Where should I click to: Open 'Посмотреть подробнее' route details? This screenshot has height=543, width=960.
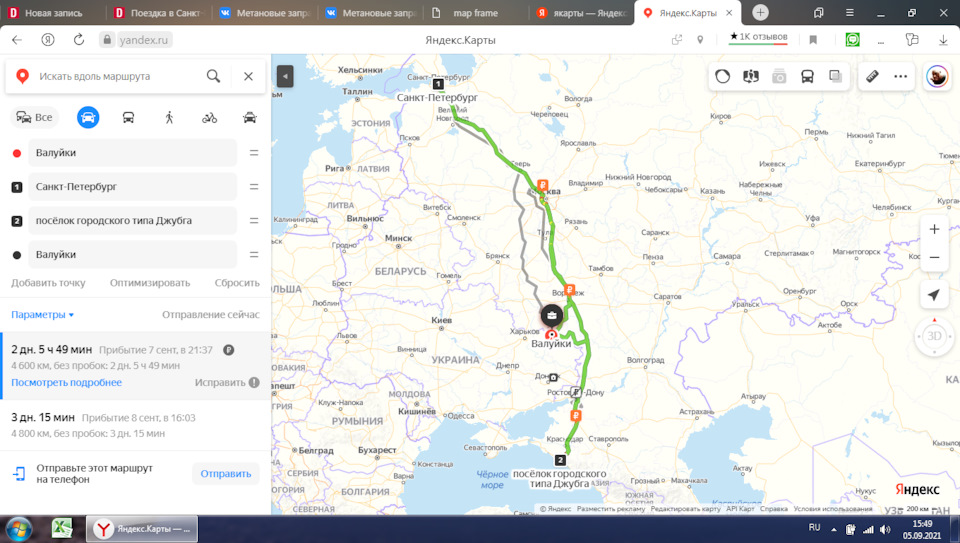point(66,383)
